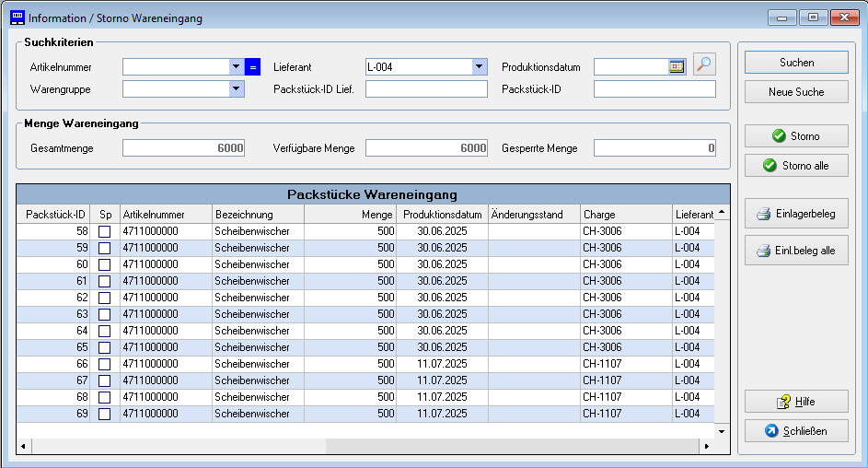This screenshot has height=468, width=868.
Task: Click the magnifying glass search icon
Action: [x=704, y=64]
